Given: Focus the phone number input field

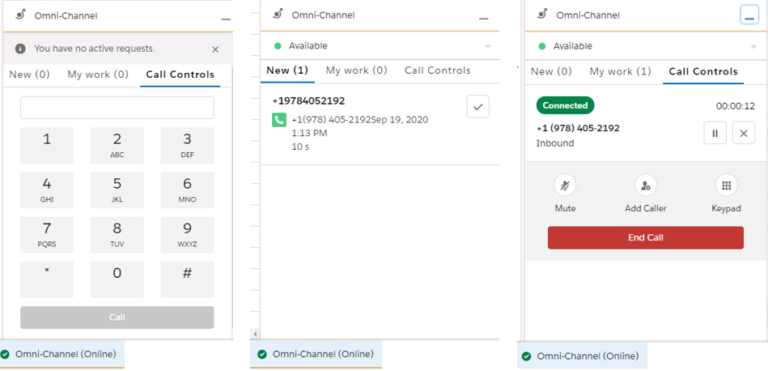Looking at the screenshot, I should (117, 107).
